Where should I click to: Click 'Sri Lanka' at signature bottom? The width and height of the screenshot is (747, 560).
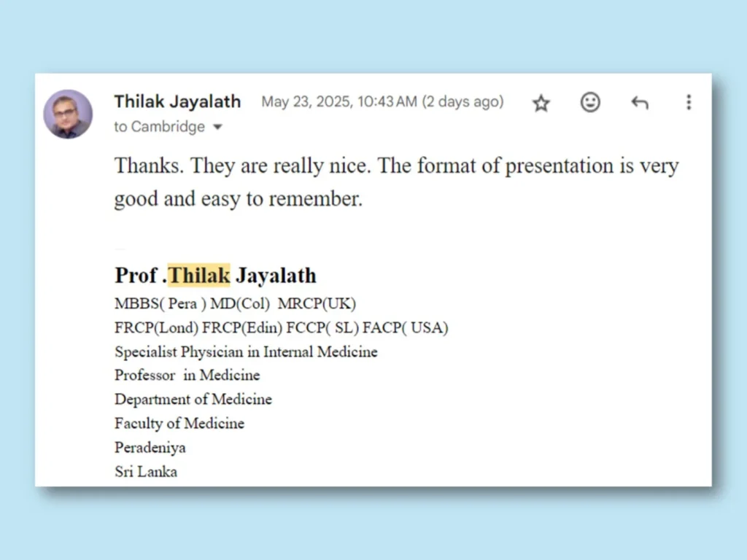pos(146,472)
